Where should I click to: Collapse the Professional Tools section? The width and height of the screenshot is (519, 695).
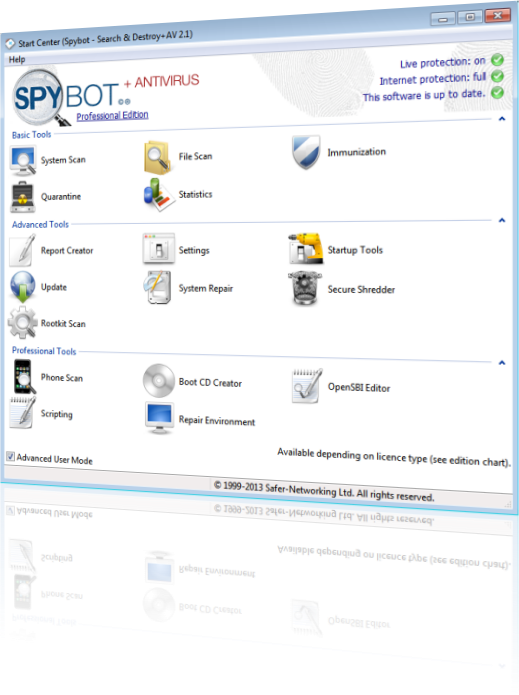click(502, 363)
